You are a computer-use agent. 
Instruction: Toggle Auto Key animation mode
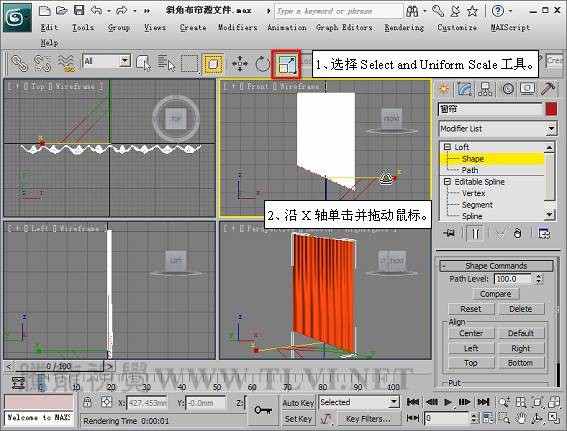pos(298,403)
